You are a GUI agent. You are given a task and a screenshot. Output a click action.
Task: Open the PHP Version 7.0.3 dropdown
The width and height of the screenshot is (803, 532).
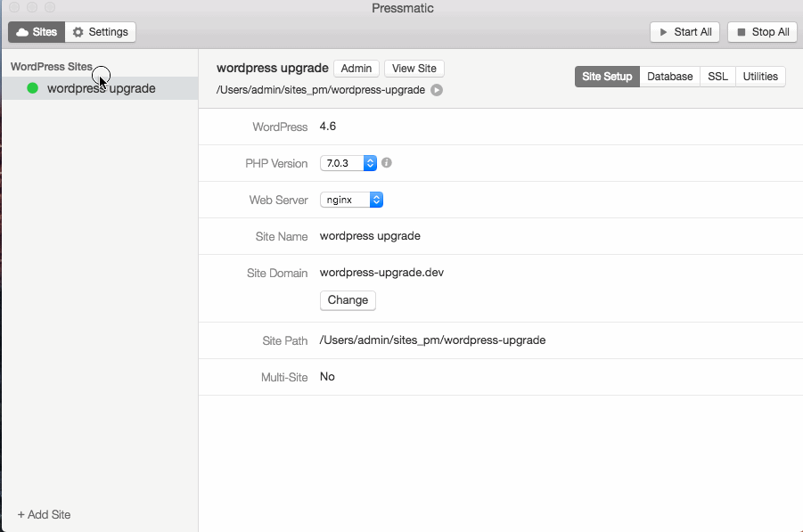pyautogui.click(x=348, y=163)
